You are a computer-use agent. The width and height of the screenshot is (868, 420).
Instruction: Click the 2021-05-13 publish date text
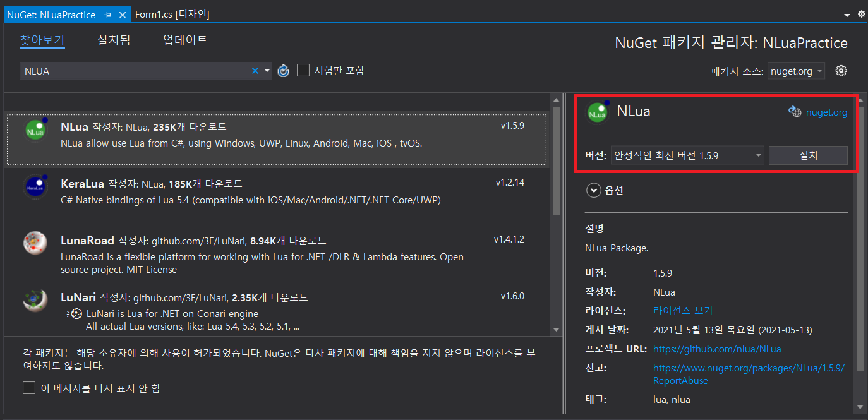(x=733, y=330)
